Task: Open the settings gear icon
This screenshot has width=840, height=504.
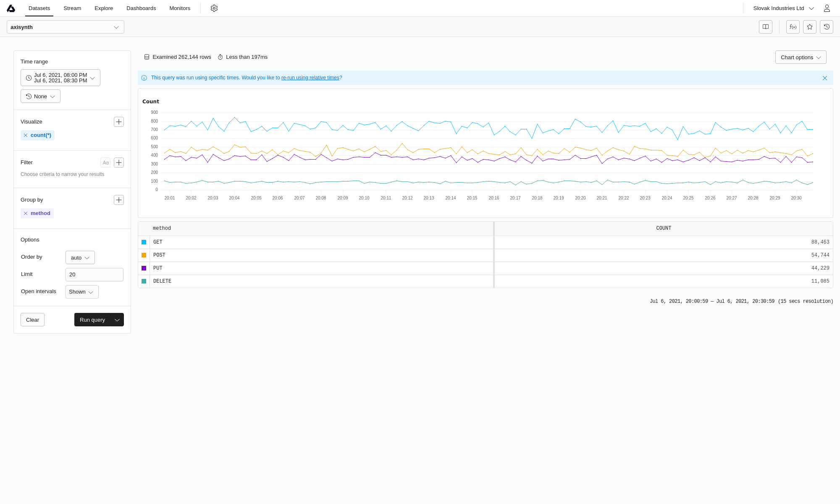Action: pyautogui.click(x=214, y=8)
